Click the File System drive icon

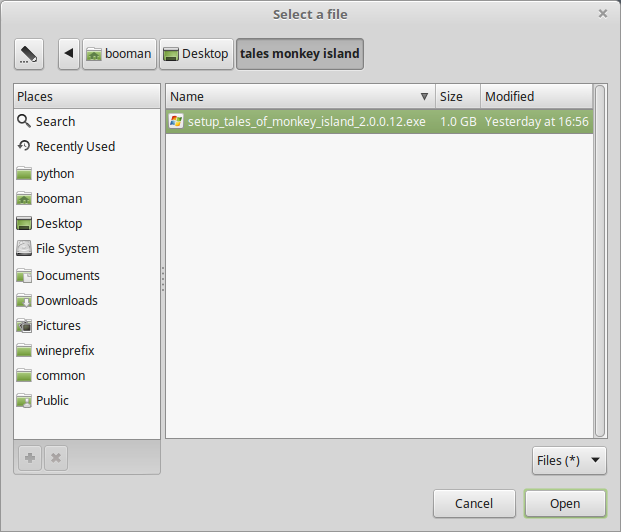click(x=24, y=248)
